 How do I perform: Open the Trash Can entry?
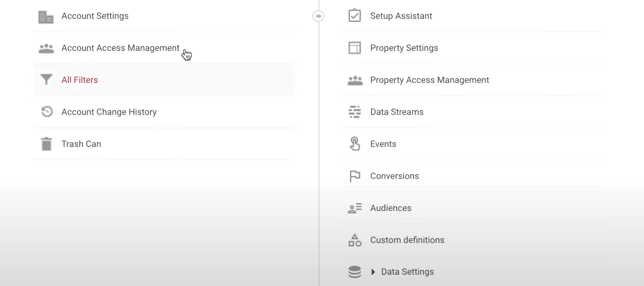pos(81,144)
